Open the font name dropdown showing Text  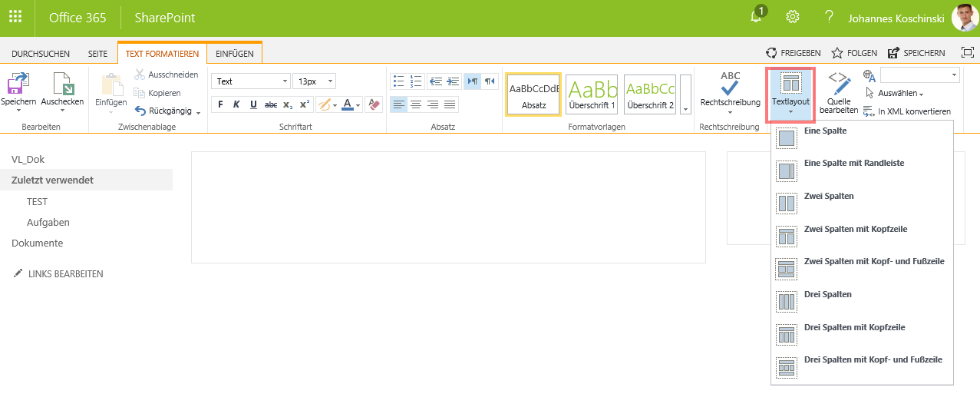pos(250,81)
